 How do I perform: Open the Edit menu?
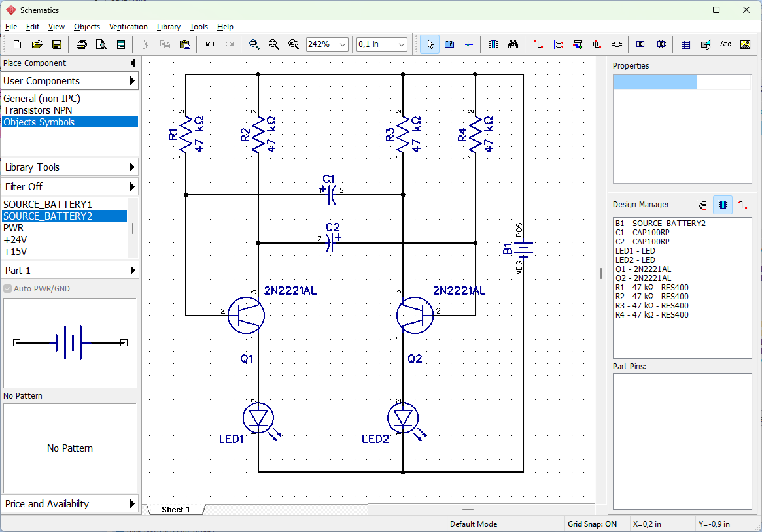[33, 27]
